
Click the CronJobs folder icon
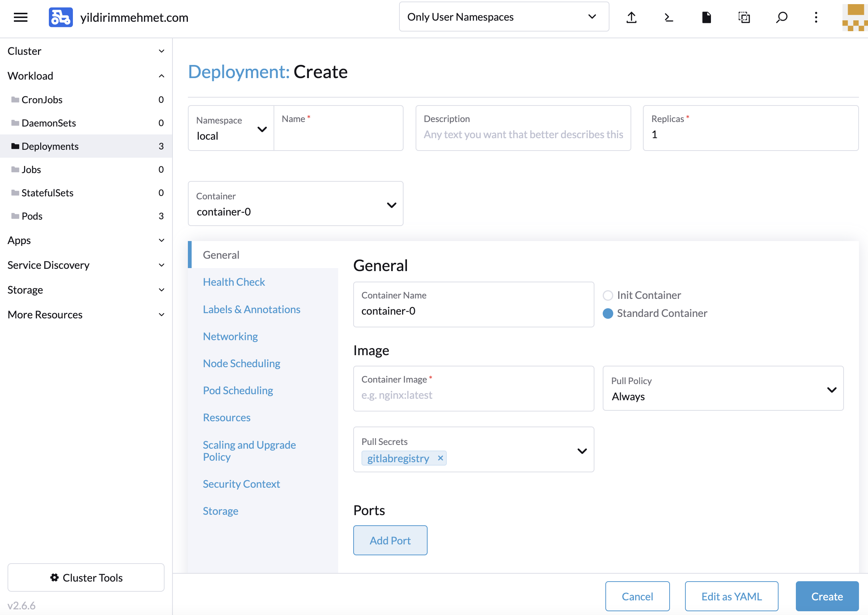click(15, 99)
